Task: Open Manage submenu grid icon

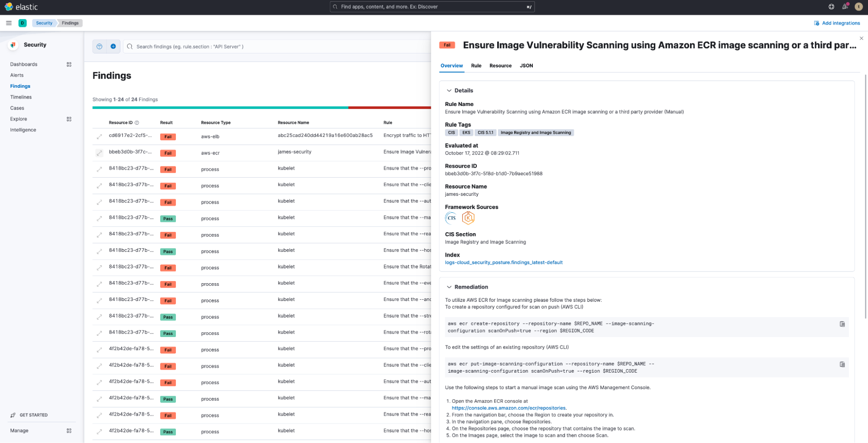Action: coord(69,431)
